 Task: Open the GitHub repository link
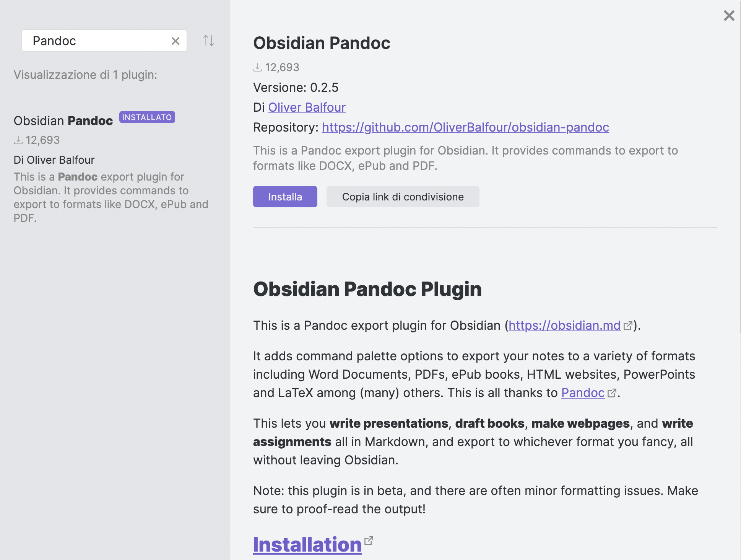465,127
